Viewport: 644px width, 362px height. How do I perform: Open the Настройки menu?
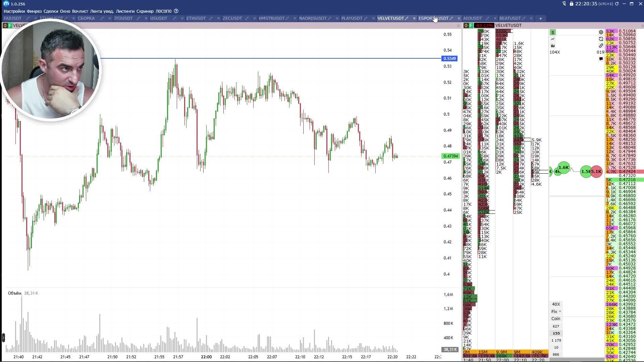tap(14, 11)
